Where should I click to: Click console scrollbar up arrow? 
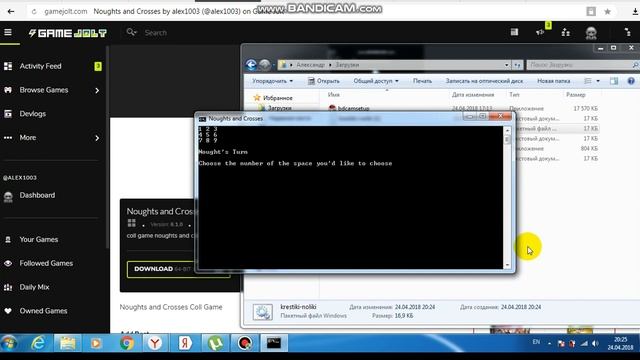[x=507, y=130]
